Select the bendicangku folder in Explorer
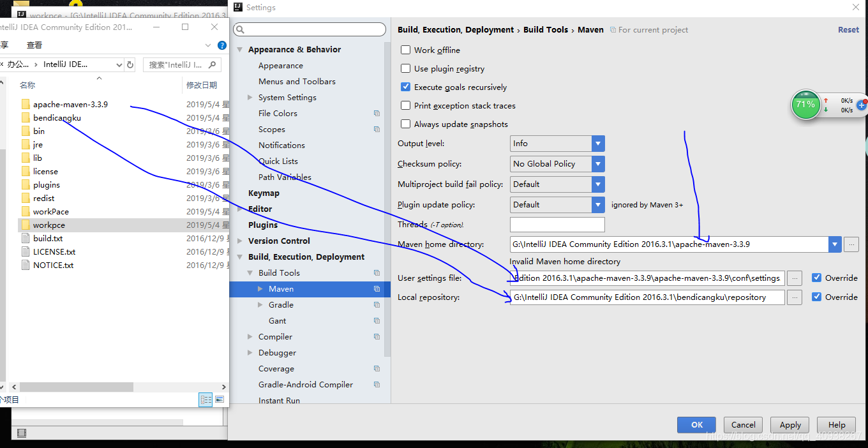Image resolution: width=868 pixels, height=448 pixels. tap(57, 117)
